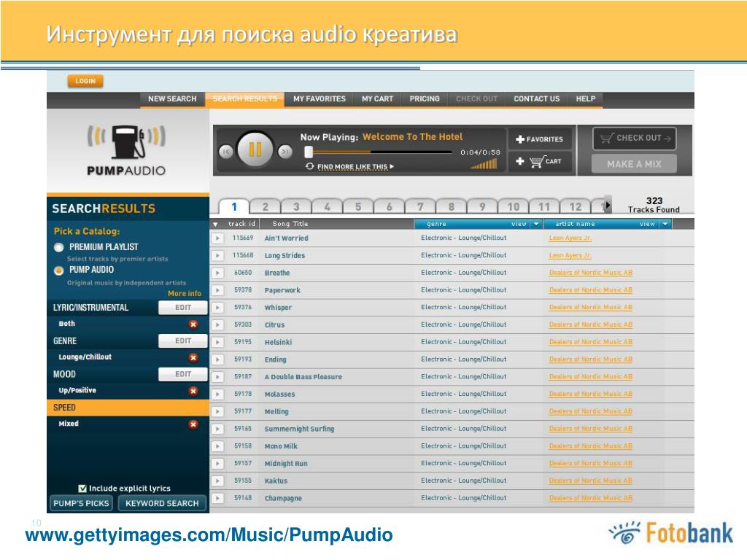
Task: Click the Make a Mix button
Action: pyautogui.click(x=634, y=164)
